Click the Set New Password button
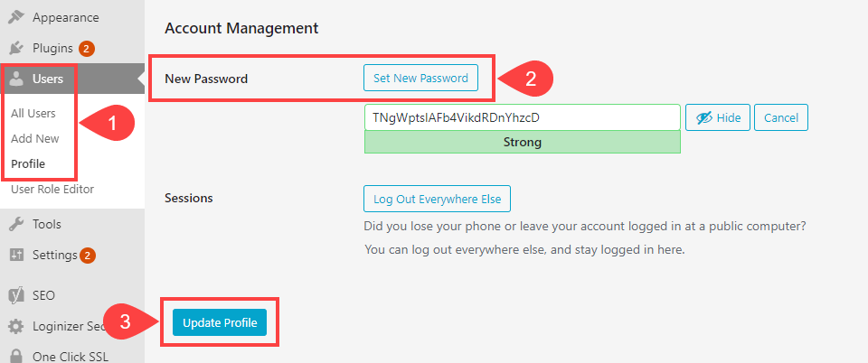The width and height of the screenshot is (868, 363). [420, 79]
